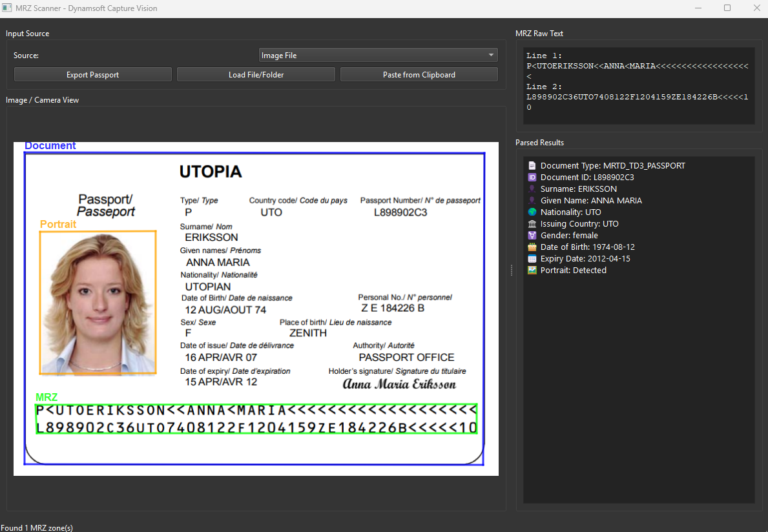Screen dimensions: 768x532
Task: Click the Load File/Folder button
Action: coord(256,74)
